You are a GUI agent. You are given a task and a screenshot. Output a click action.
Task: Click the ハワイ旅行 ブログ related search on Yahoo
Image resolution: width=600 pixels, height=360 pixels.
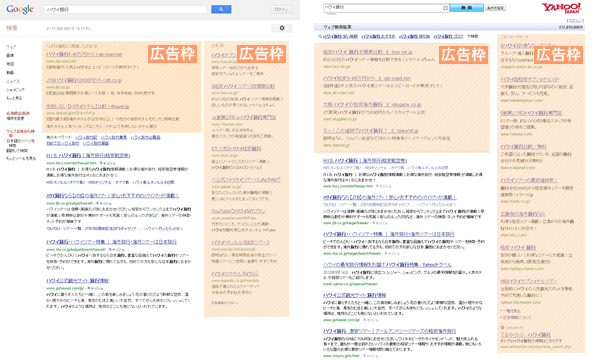coord(448,36)
